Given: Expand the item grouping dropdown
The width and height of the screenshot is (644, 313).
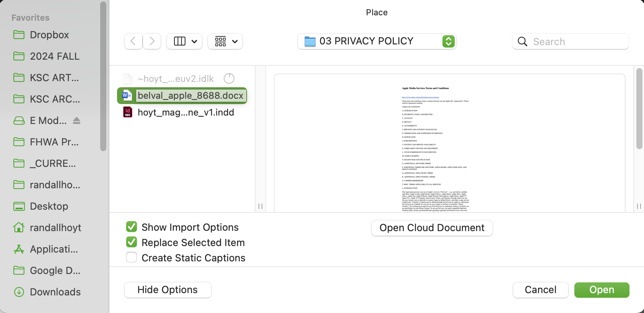Looking at the screenshot, I should tap(226, 41).
